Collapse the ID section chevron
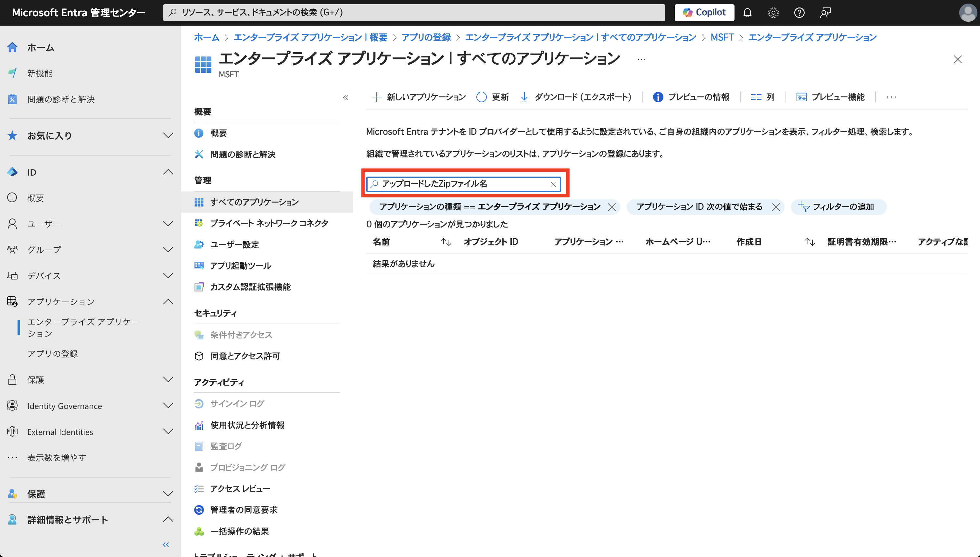The width and height of the screenshot is (980, 557). [168, 172]
